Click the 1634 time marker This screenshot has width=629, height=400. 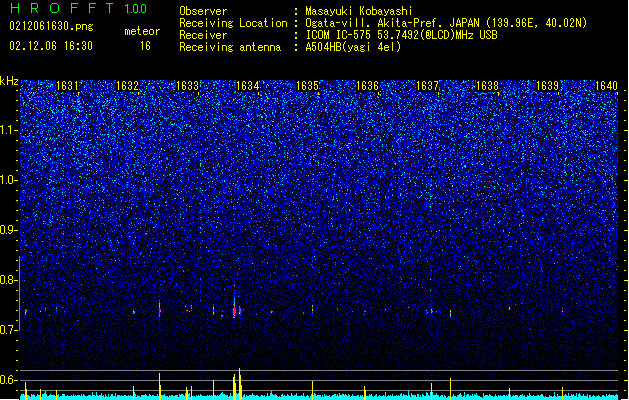pyautogui.click(x=248, y=86)
